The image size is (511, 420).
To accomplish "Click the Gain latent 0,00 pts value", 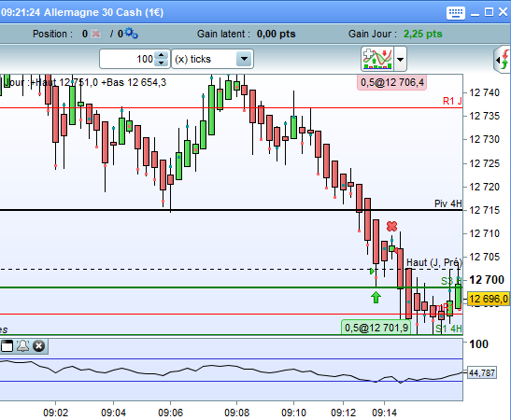I will tap(276, 34).
